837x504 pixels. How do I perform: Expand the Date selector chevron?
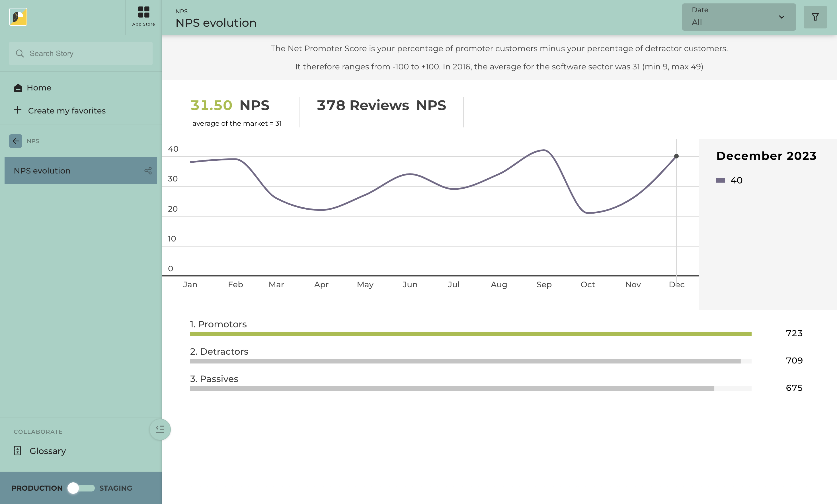[782, 17]
